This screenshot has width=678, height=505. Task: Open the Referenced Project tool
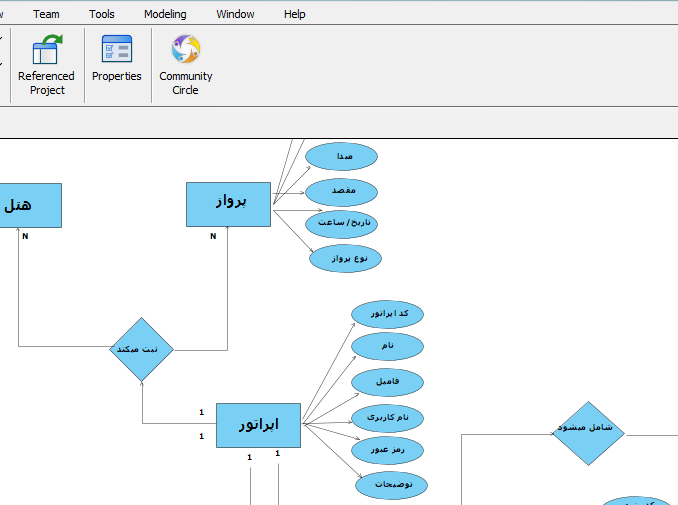[x=46, y=65]
